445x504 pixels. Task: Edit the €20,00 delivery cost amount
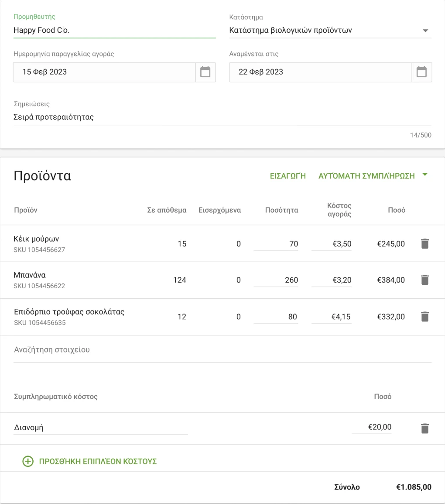[372, 427]
